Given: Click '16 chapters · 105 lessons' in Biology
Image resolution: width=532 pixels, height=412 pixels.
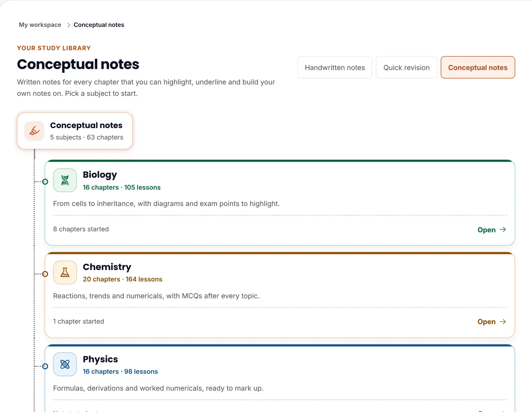Looking at the screenshot, I should click(x=122, y=187).
